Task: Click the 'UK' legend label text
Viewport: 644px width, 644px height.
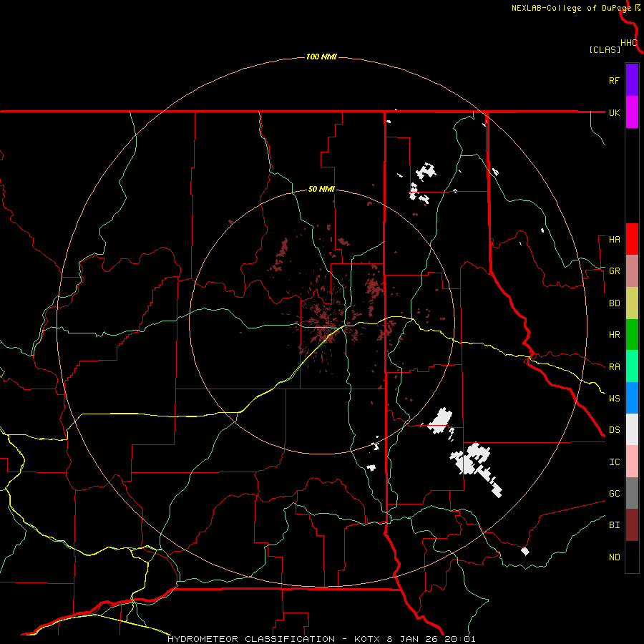Action: pos(614,112)
